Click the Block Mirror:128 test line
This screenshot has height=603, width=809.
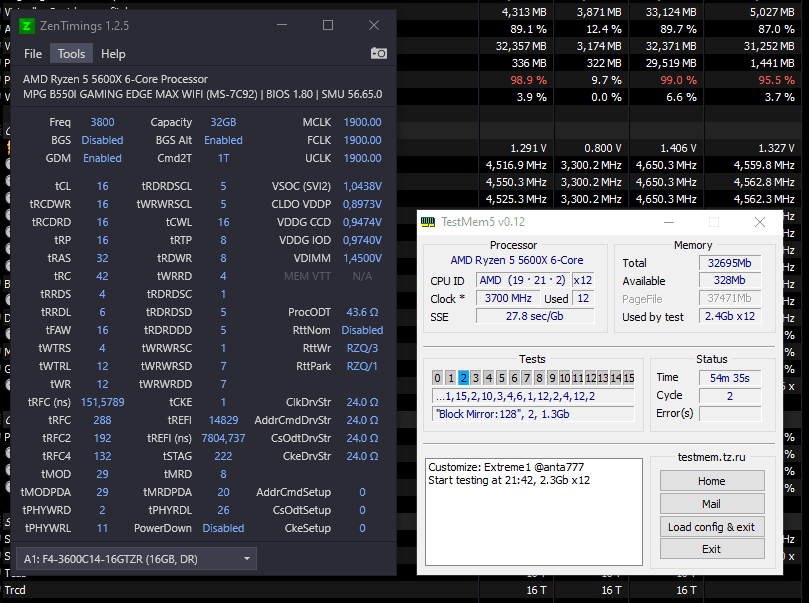click(532, 414)
